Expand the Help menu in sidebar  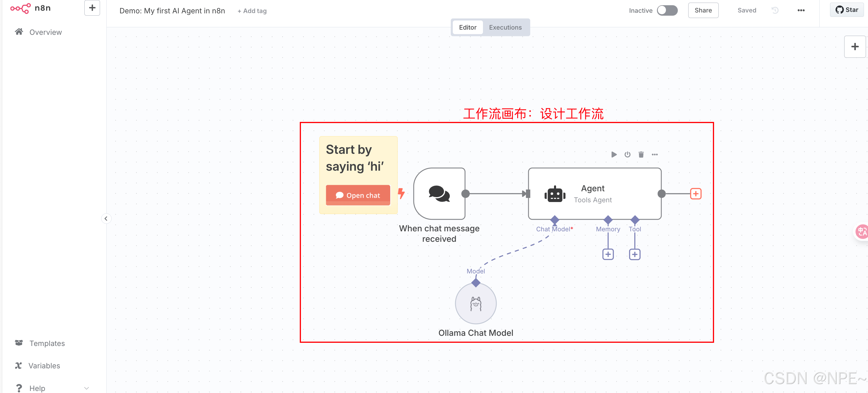[87, 388]
